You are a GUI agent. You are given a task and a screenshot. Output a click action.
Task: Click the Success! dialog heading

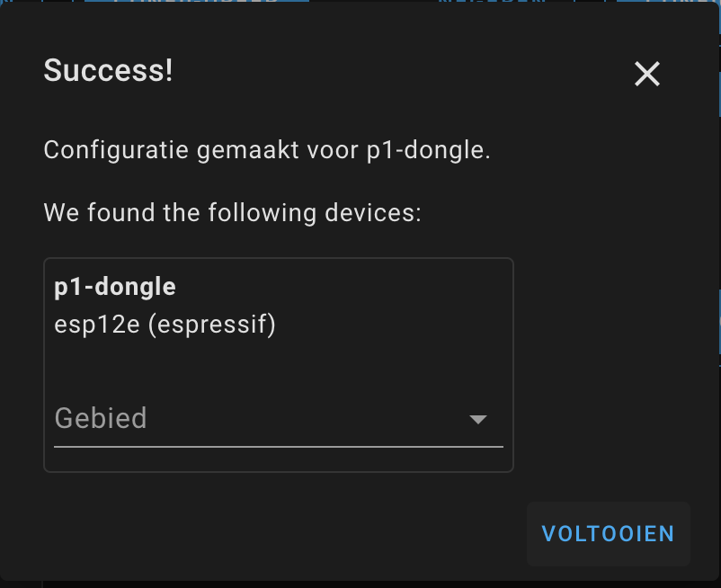click(108, 71)
